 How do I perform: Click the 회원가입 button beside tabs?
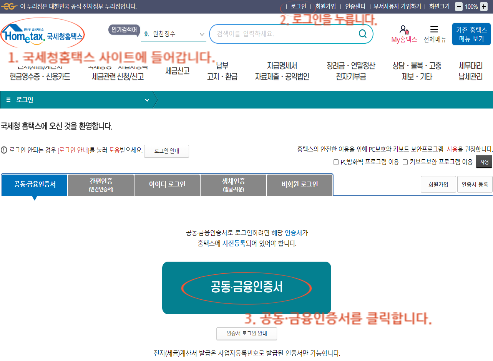click(x=438, y=184)
